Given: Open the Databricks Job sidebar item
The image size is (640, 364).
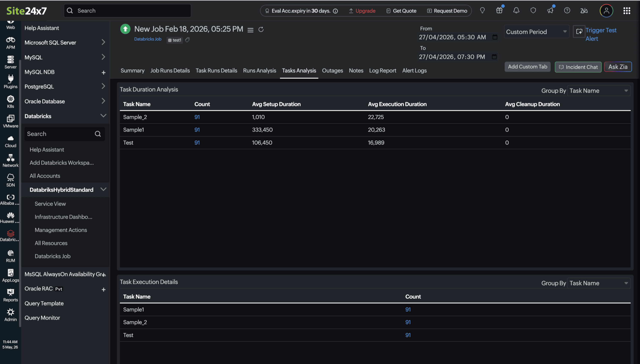Looking at the screenshot, I should click(53, 256).
